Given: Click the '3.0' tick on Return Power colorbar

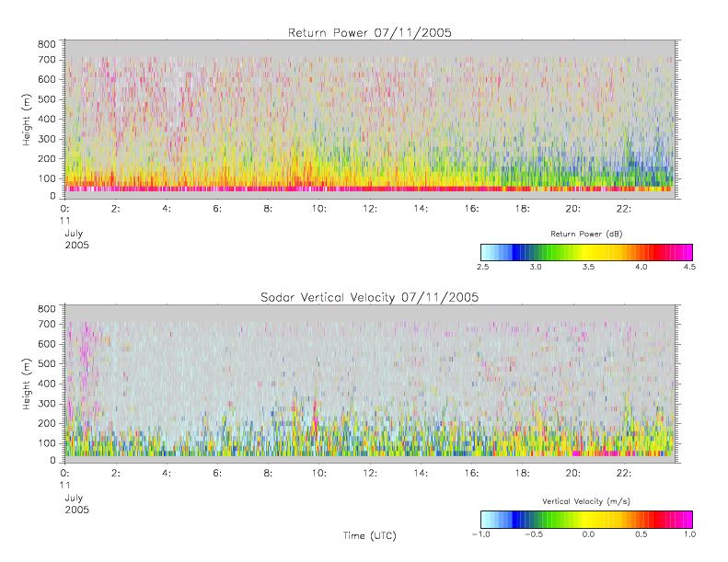Looking at the screenshot, I should 536,267.
